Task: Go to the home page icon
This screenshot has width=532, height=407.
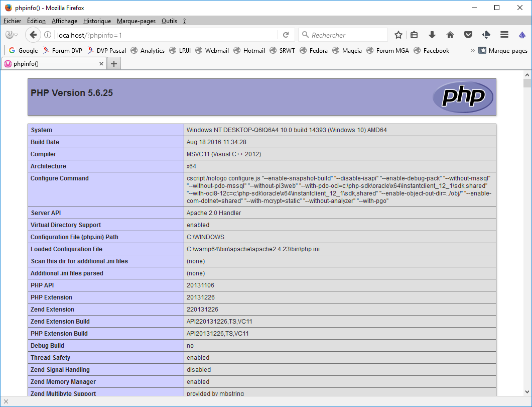Action: click(x=450, y=35)
